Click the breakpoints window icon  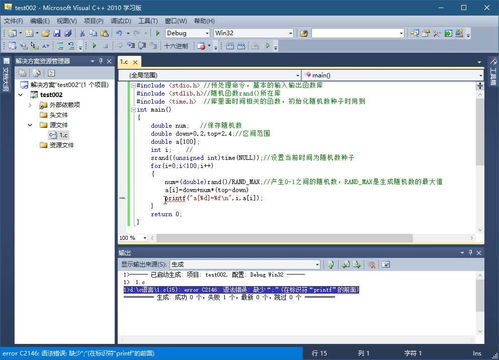201,46
